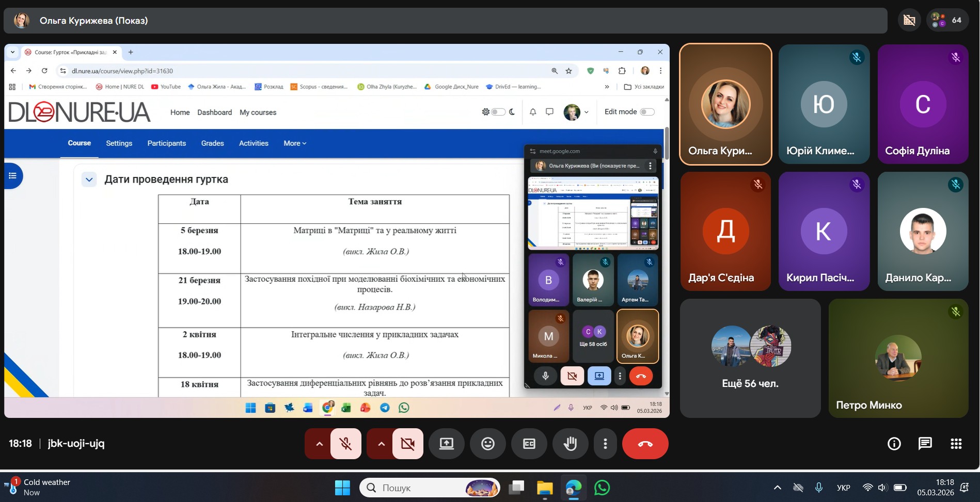This screenshot has height=502, width=980.
Task: Send an emoji reaction
Action: click(x=488, y=444)
